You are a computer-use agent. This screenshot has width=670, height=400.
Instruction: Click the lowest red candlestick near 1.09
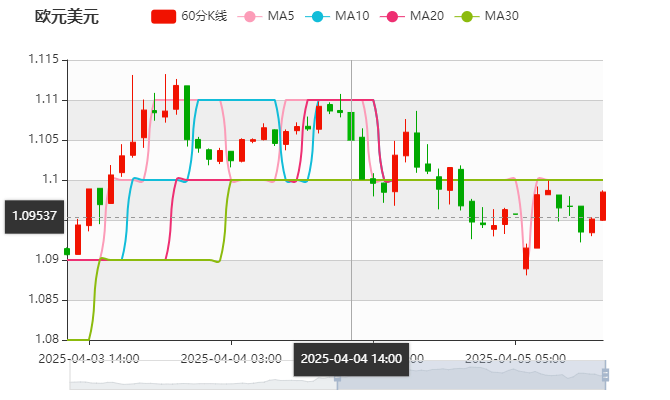pos(526,258)
